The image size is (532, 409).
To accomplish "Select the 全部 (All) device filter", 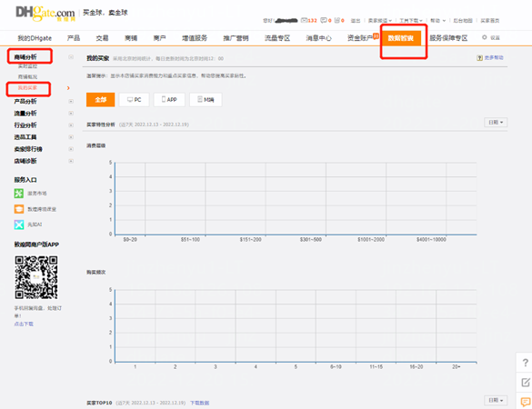I will tap(100, 100).
